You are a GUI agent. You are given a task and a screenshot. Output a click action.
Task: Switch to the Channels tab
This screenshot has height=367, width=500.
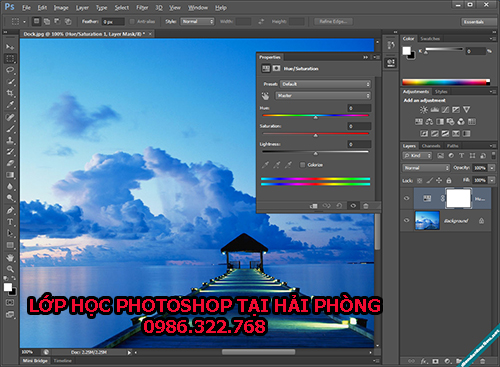431,146
